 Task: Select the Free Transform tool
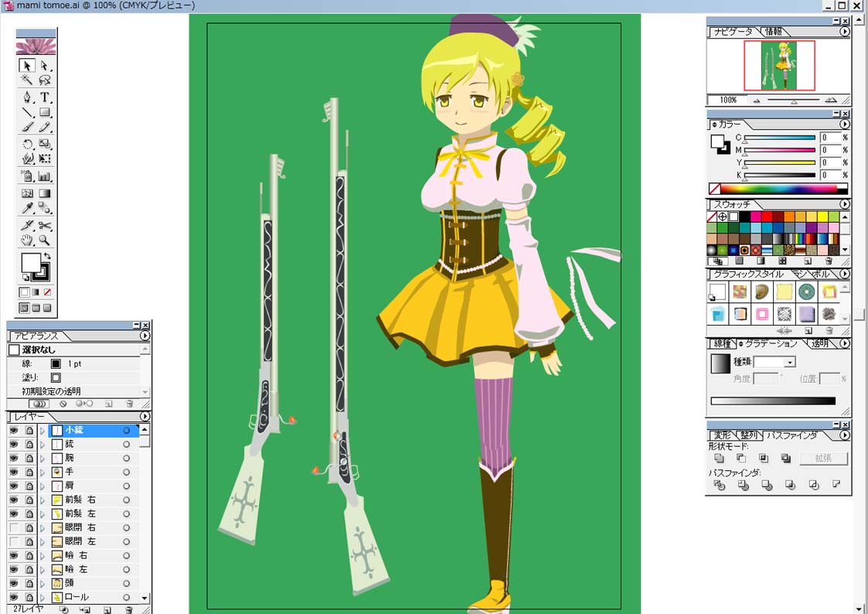tap(45, 159)
